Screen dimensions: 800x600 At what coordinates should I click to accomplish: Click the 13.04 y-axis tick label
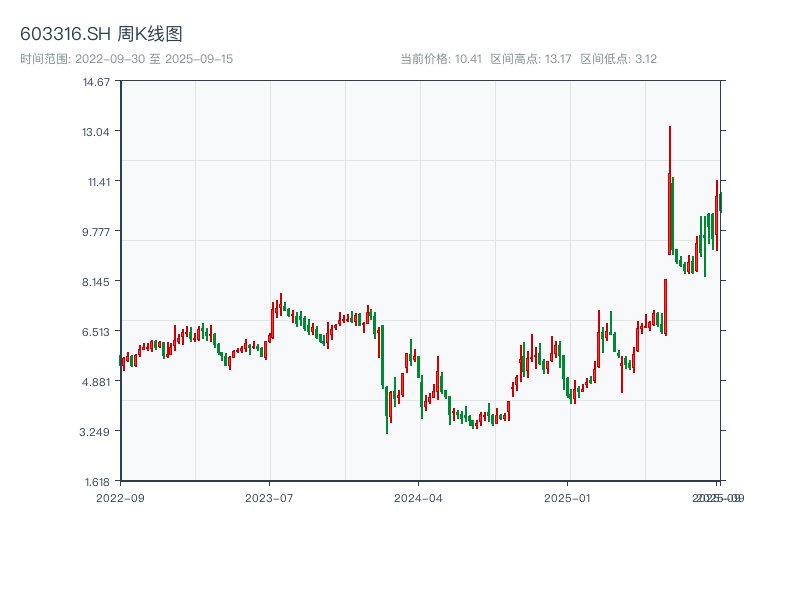96,131
